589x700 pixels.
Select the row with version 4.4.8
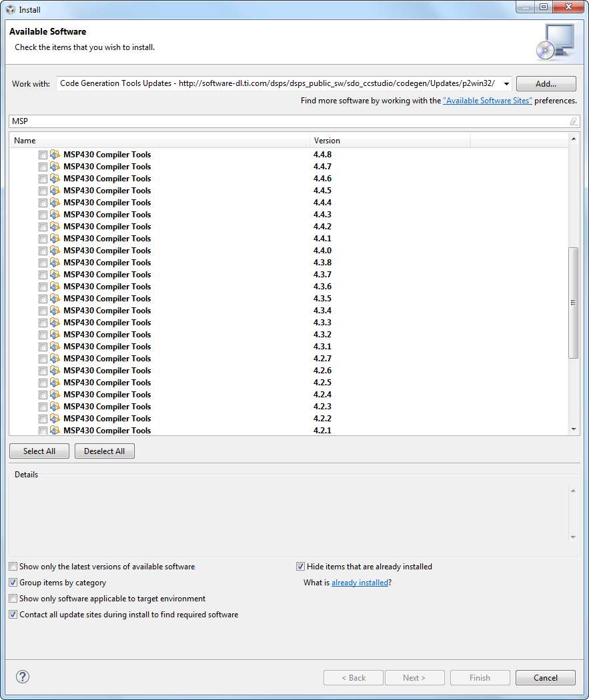pyautogui.click(x=289, y=155)
